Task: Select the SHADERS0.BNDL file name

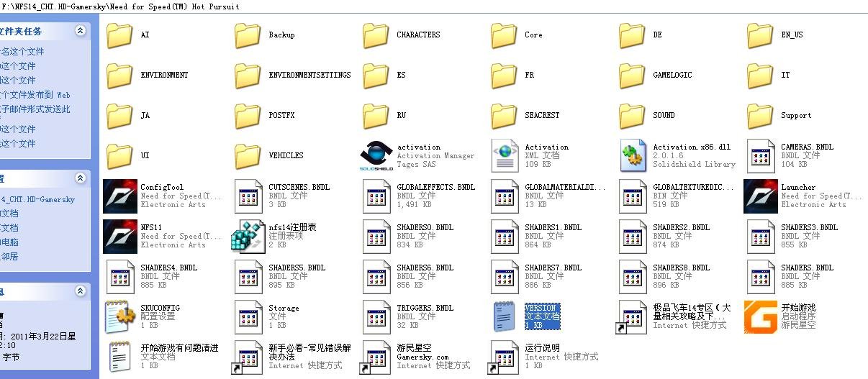Action: (x=425, y=227)
